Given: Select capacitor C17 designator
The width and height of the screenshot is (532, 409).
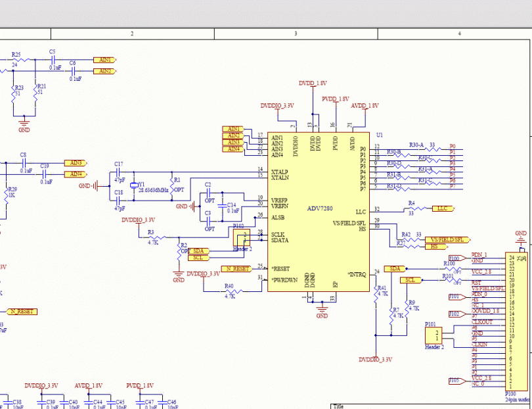Looking at the screenshot, I should 119,164.
